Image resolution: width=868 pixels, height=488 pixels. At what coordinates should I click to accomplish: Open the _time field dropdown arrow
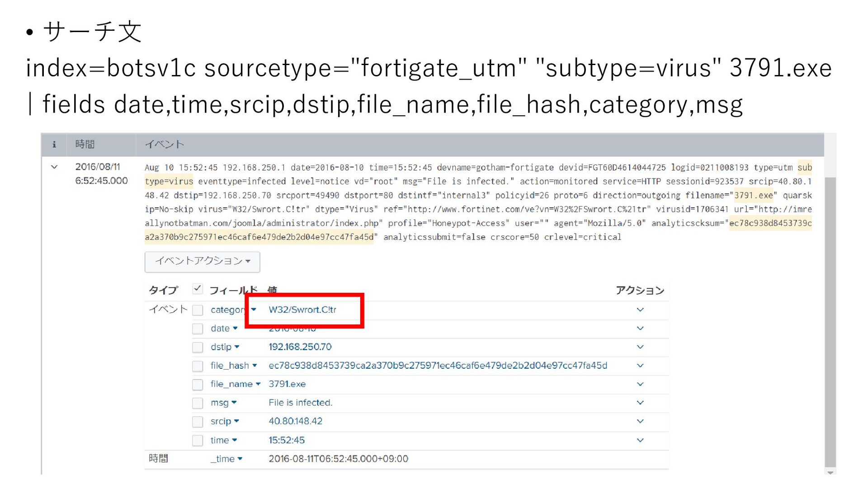[x=240, y=459]
